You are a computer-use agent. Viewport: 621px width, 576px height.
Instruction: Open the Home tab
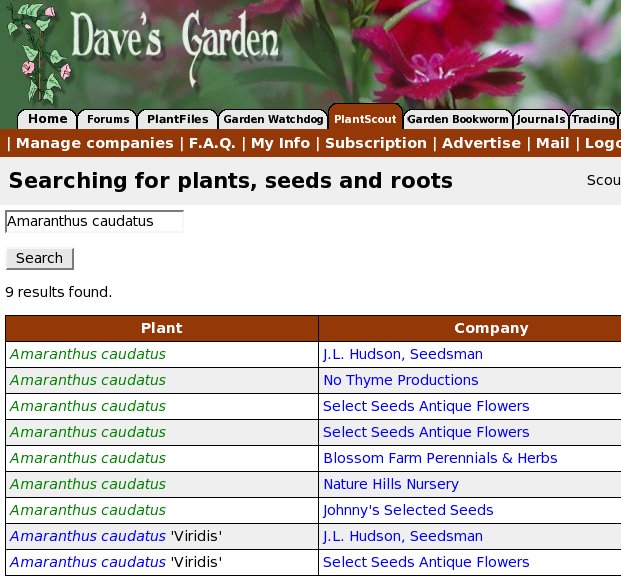(x=47, y=119)
